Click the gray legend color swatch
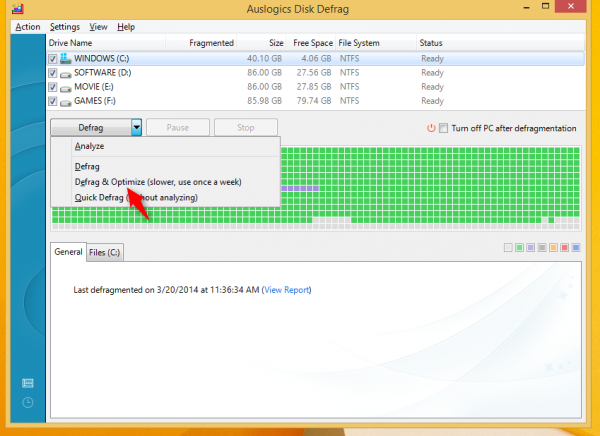600x436 pixels. (542, 248)
